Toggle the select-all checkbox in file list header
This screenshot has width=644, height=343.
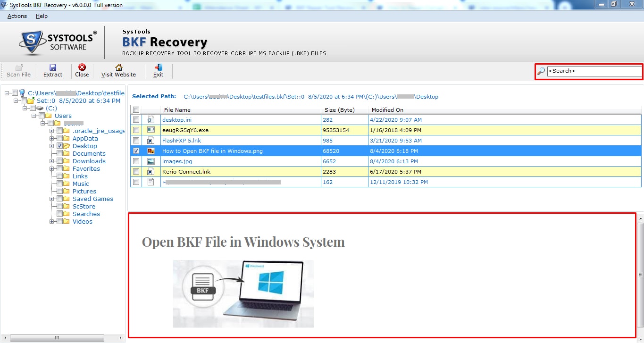[136, 110]
